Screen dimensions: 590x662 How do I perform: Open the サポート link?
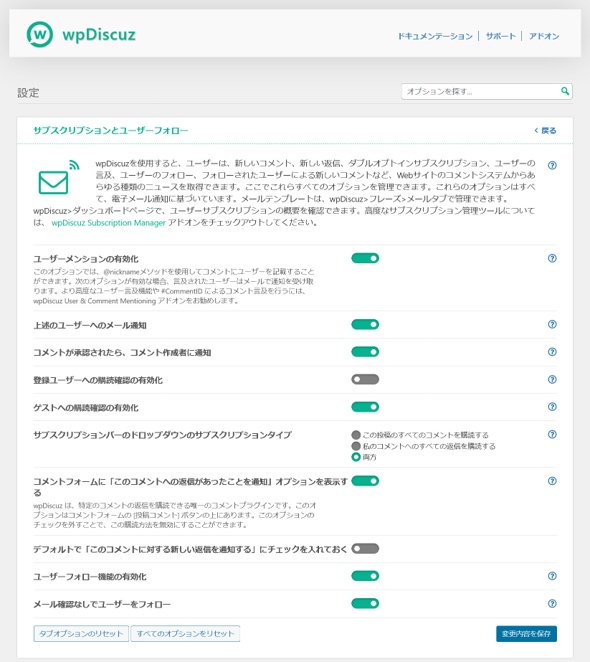500,36
